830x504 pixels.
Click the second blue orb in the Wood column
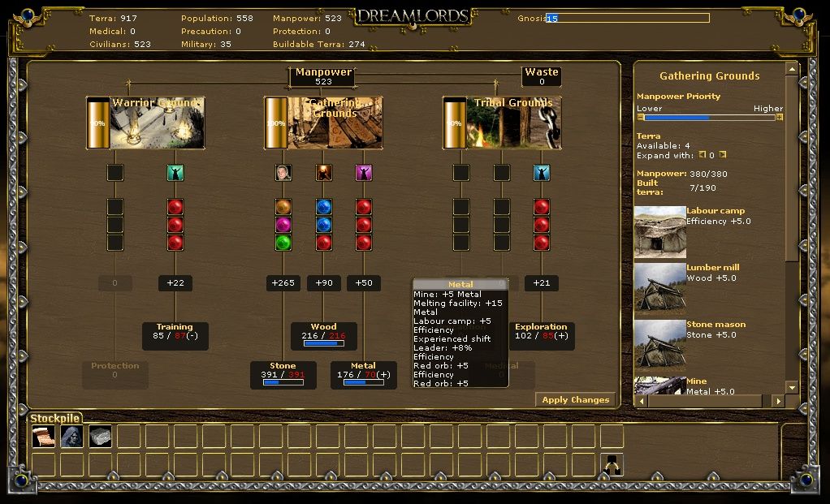pyautogui.click(x=323, y=225)
